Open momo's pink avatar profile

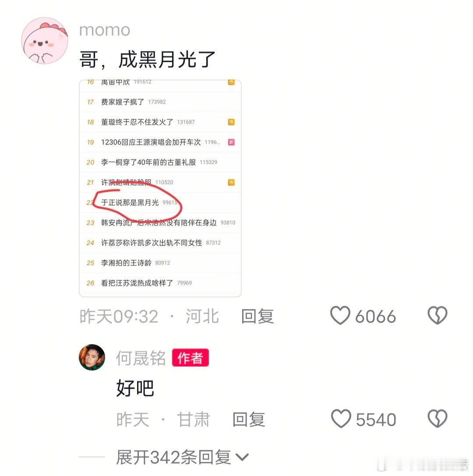pyautogui.click(x=45, y=41)
